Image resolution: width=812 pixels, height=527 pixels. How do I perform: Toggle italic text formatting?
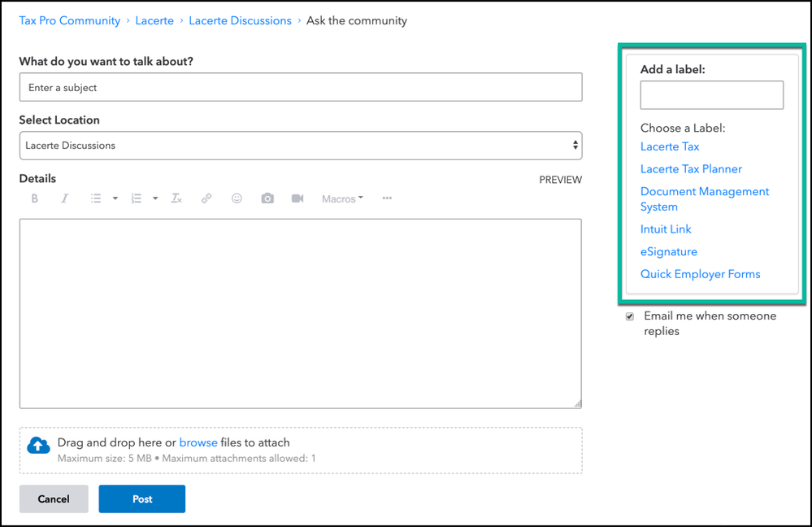(65, 198)
